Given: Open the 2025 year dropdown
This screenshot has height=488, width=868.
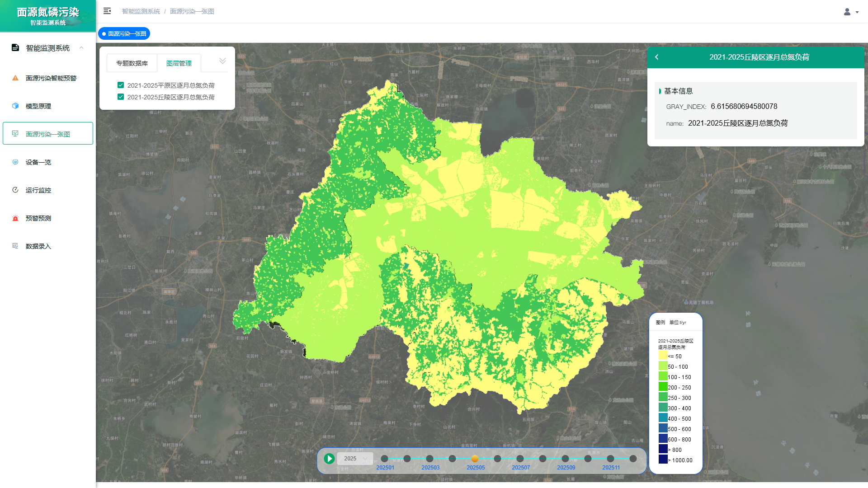Looking at the screenshot, I should pos(355,458).
